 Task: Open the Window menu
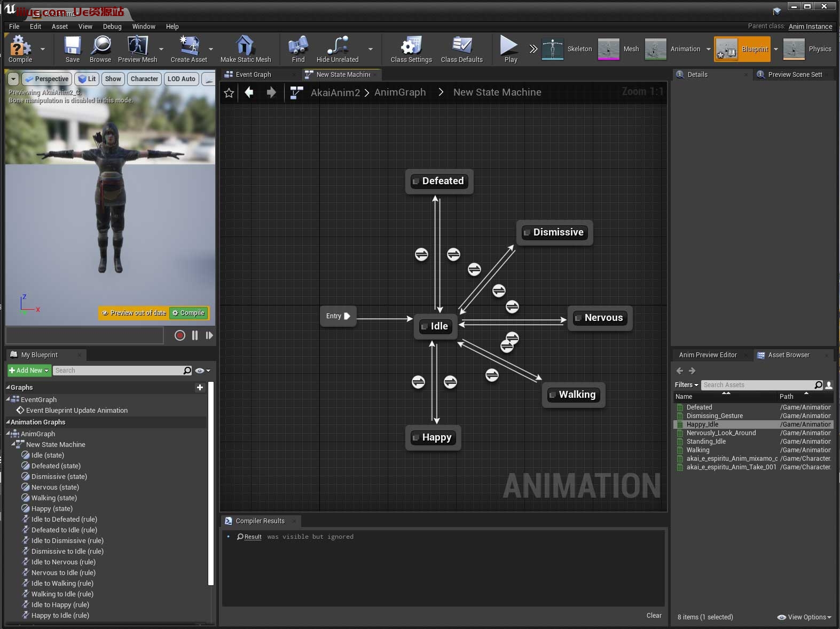click(x=144, y=26)
